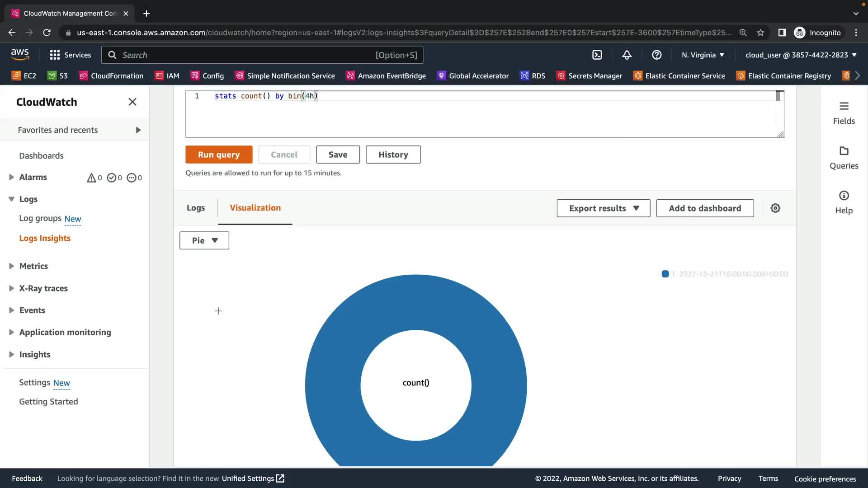This screenshot has height=488, width=868.
Task: Open the N. Virginia region selector
Action: tap(703, 55)
